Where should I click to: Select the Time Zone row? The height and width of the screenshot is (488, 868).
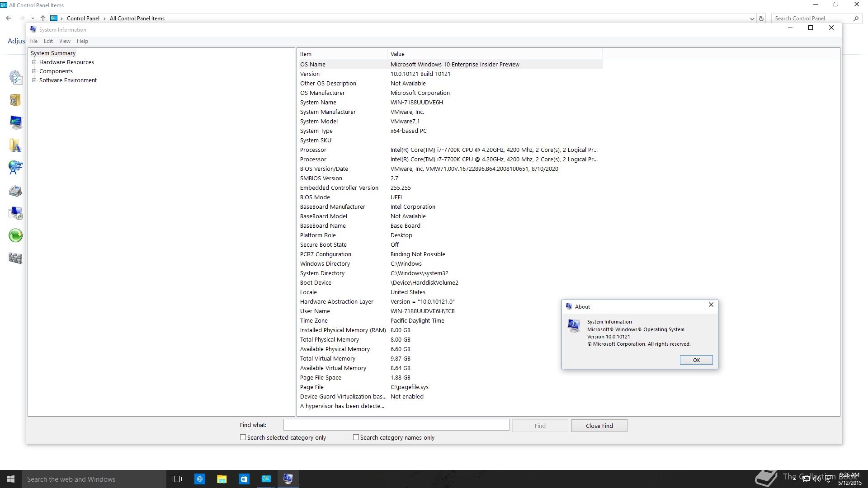450,320
